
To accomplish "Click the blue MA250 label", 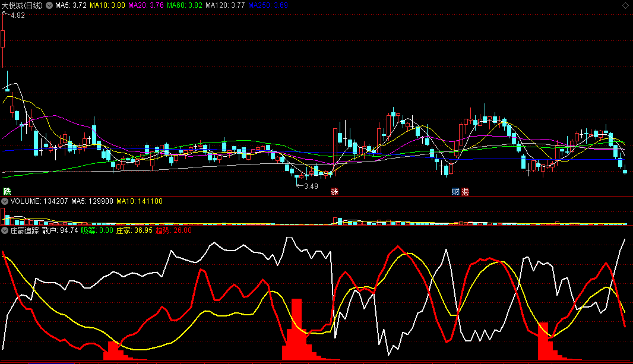I will tap(268, 5).
